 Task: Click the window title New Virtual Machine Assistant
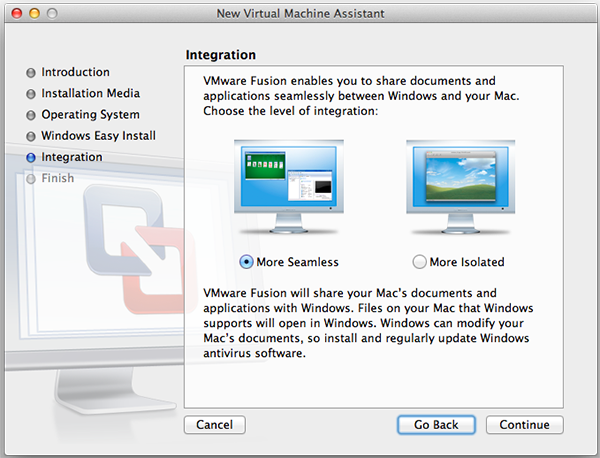tap(300, 13)
